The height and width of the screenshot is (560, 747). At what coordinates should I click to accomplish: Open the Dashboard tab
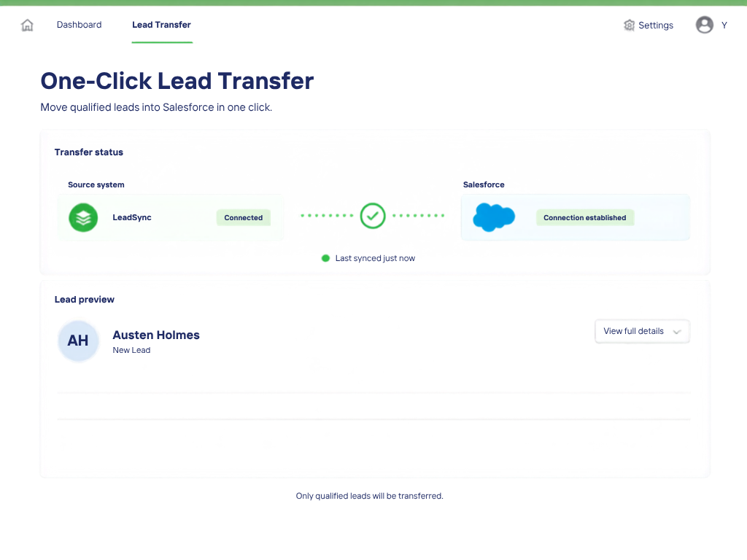tap(79, 25)
